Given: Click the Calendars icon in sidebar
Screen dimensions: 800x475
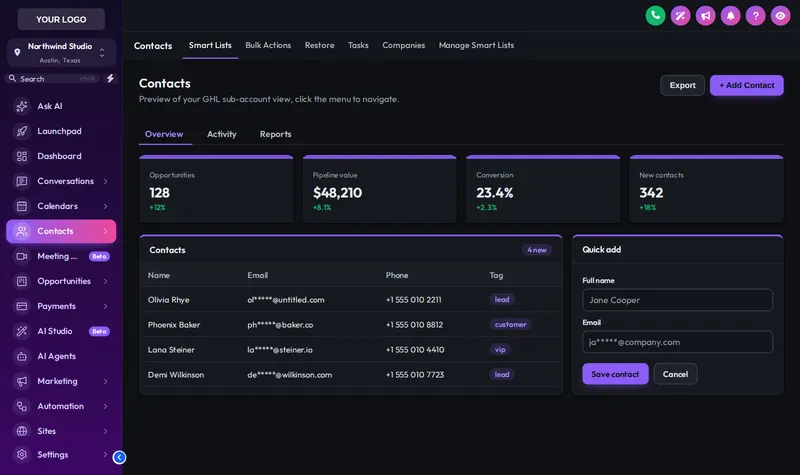Looking at the screenshot, I should point(21,206).
